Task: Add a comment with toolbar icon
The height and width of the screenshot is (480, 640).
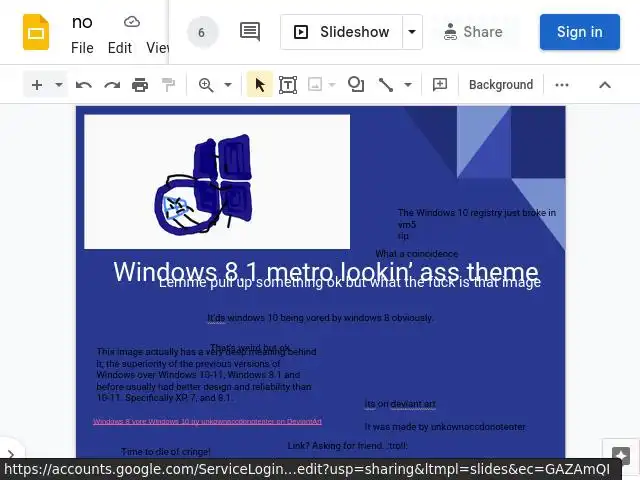Action: tap(440, 85)
